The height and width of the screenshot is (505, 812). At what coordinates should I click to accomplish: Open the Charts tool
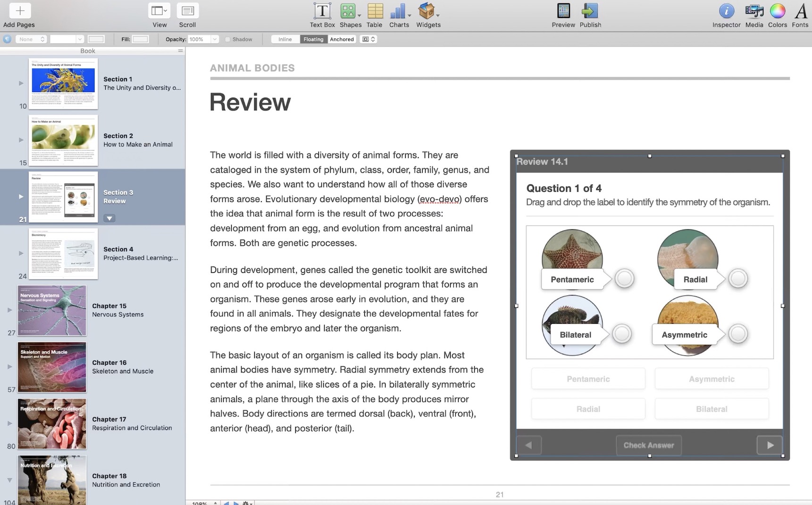[398, 11]
